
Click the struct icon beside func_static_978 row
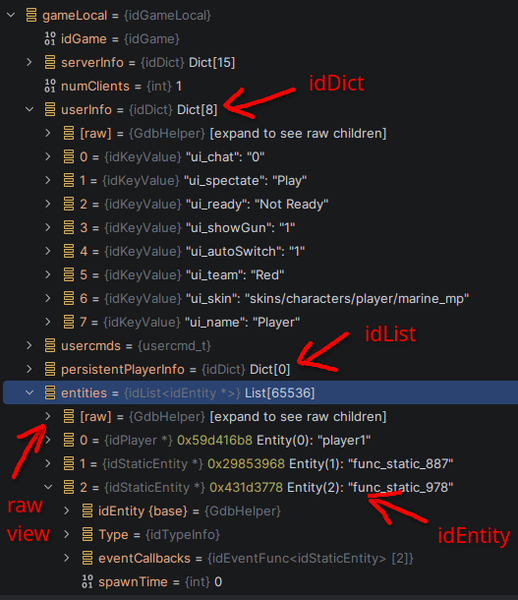(x=68, y=487)
